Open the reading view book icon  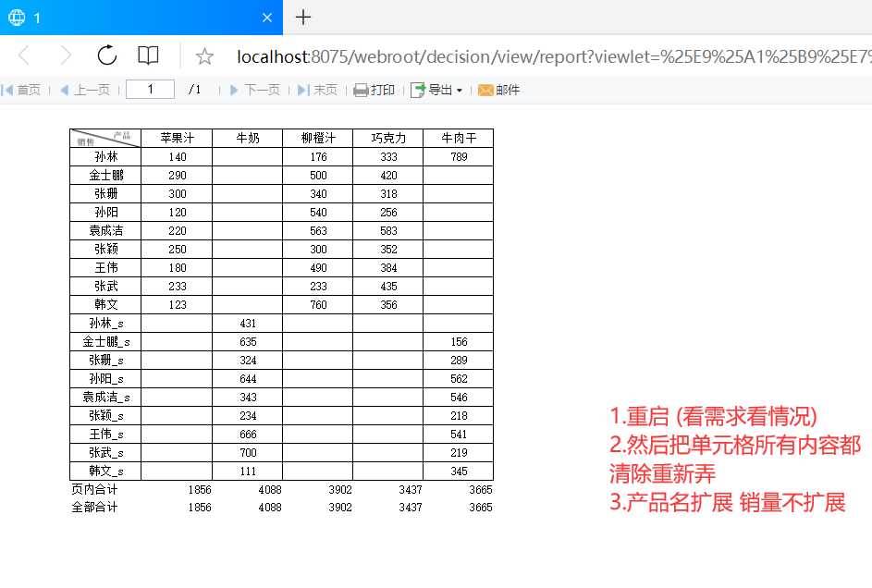[148, 55]
